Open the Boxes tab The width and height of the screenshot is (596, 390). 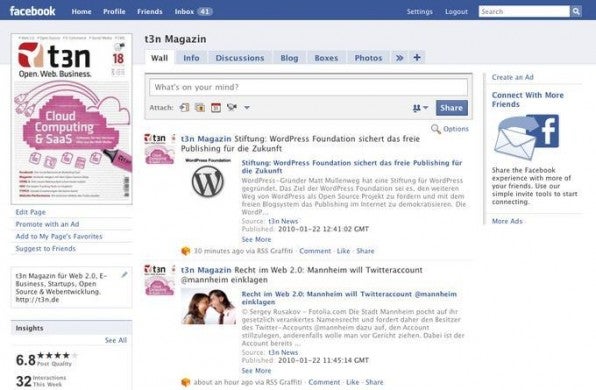click(326, 58)
